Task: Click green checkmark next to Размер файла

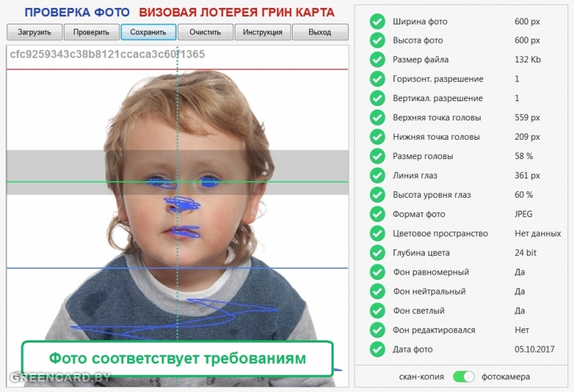Action: click(x=377, y=60)
